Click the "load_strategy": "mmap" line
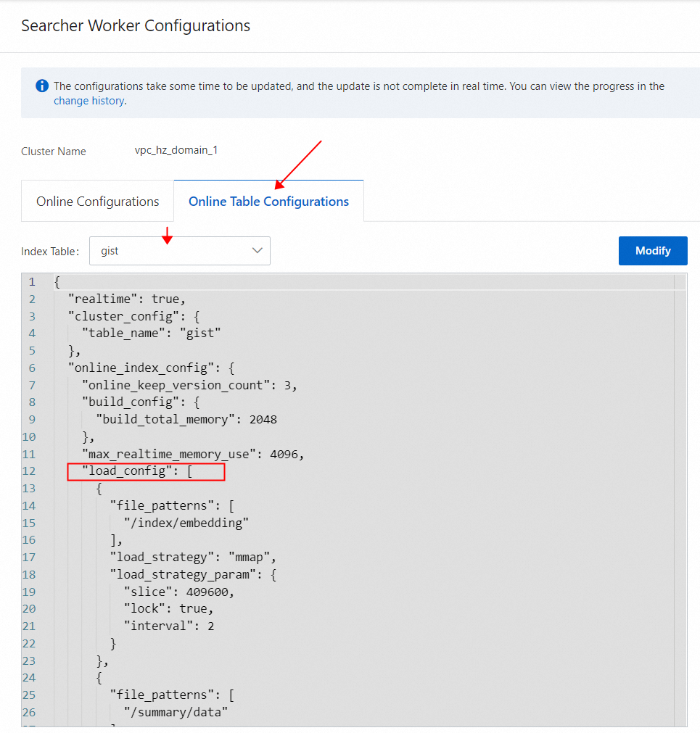The height and width of the screenshot is (733, 700). click(193, 558)
